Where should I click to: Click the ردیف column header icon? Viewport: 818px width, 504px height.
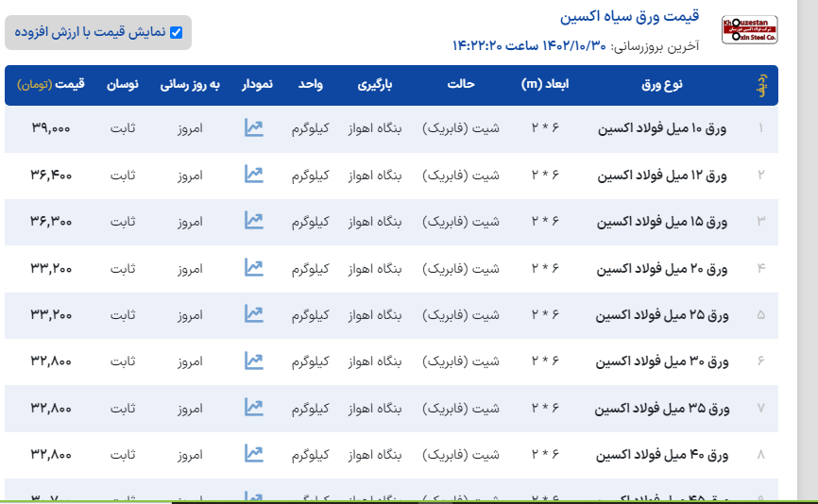760,85
